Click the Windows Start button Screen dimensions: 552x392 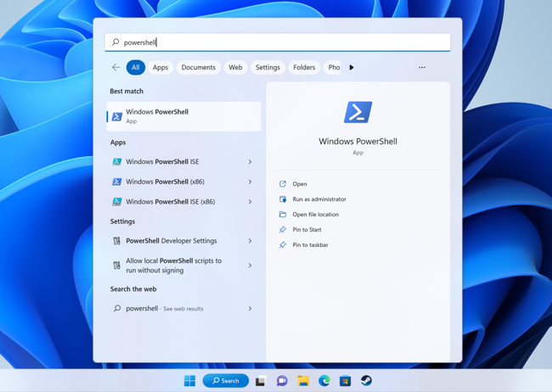click(x=189, y=381)
